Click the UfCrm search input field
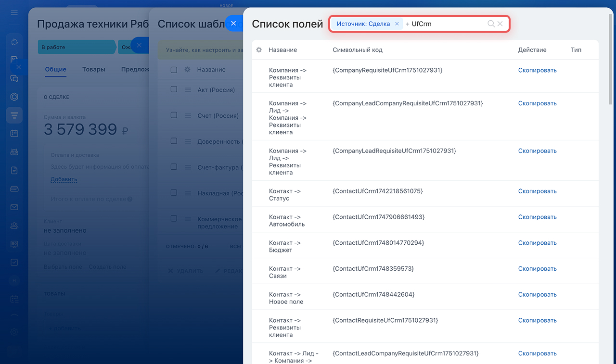The image size is (616, 364). tap(447, 24)
